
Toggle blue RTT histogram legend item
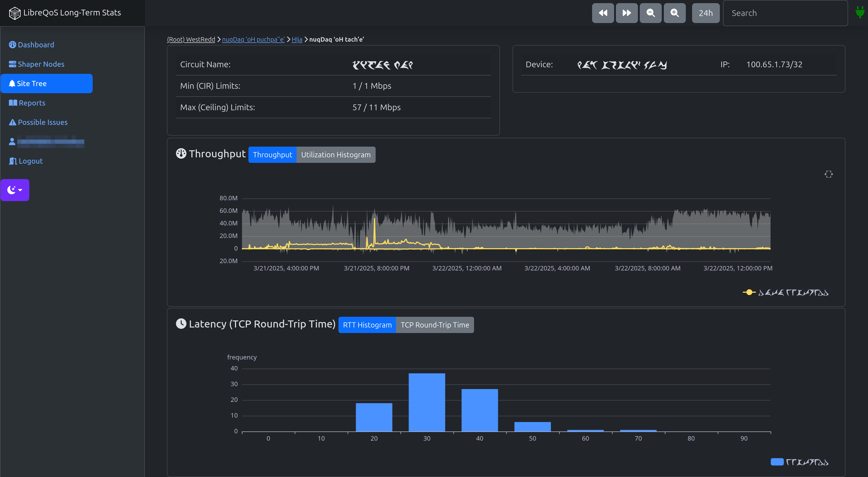(799, 462)
